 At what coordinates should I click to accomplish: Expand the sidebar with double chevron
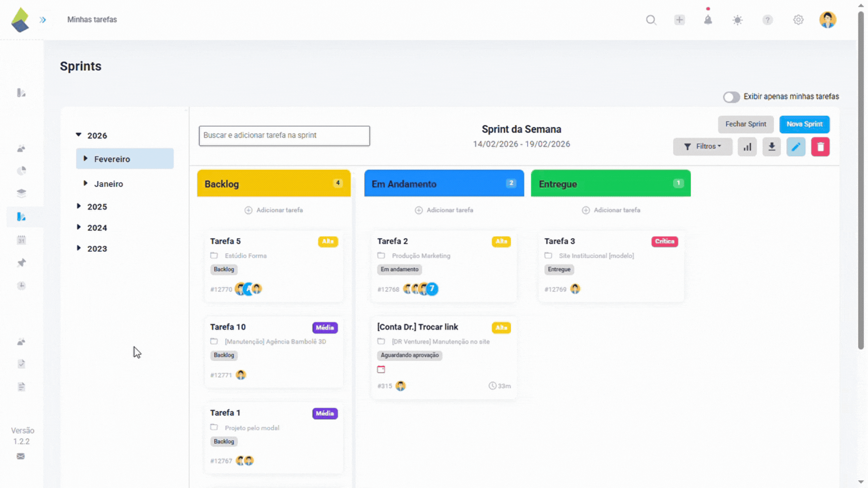(42, 20)
